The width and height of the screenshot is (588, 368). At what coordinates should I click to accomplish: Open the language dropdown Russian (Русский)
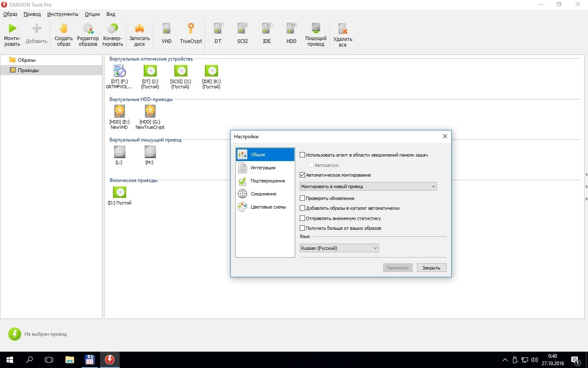point(339,248)
